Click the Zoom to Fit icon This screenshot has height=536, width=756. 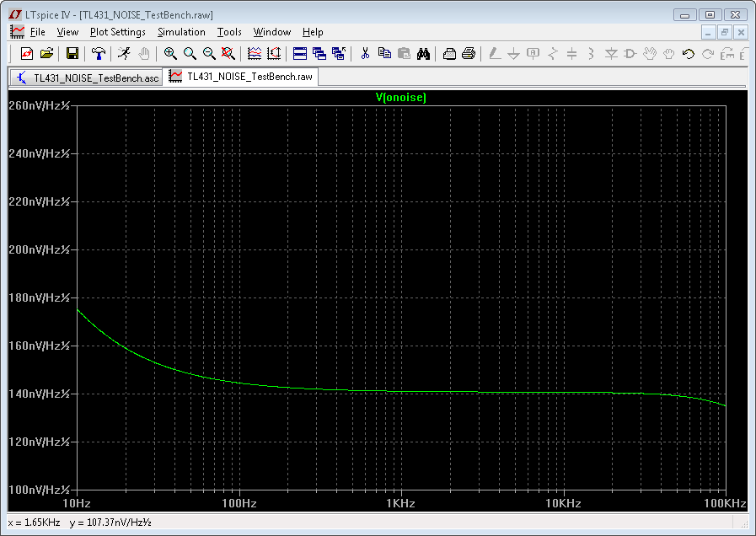click(228, 53)
